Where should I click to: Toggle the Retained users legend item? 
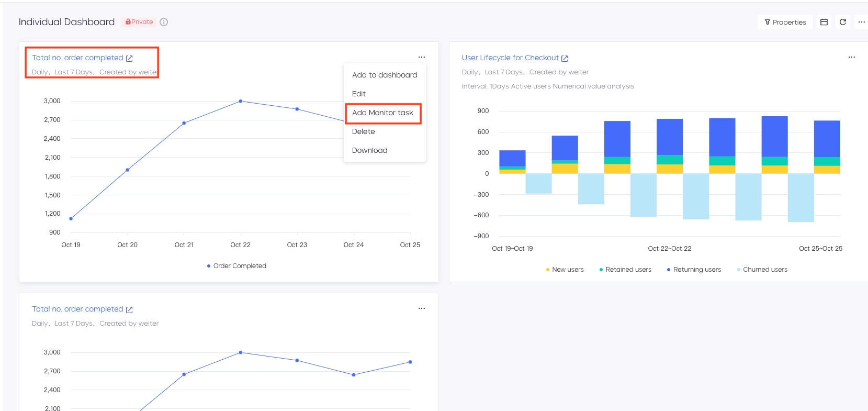pos(625,270)
